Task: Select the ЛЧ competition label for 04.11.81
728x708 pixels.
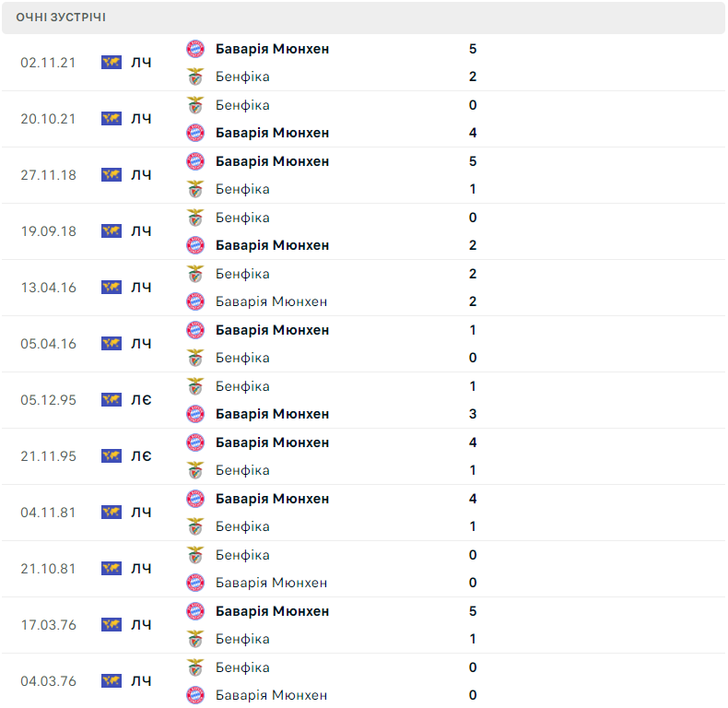Action: tap(141, 513)
